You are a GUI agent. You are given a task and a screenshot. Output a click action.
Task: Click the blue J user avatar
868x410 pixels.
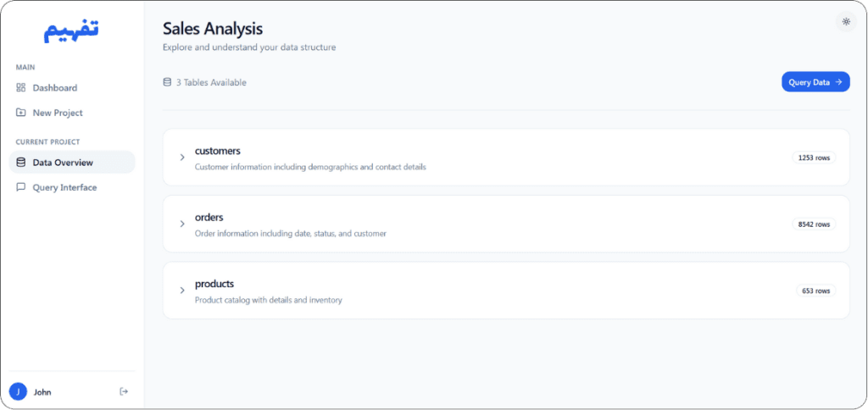[19, 391]
